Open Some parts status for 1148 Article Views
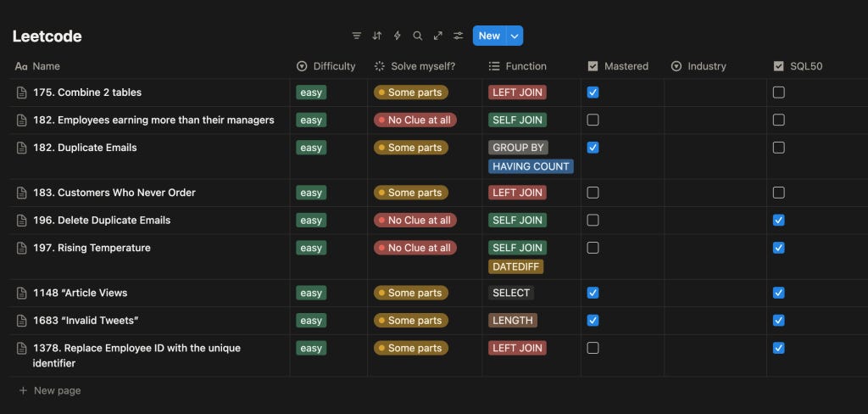Viewport: 868px width, 414px height. coord(411,294)
